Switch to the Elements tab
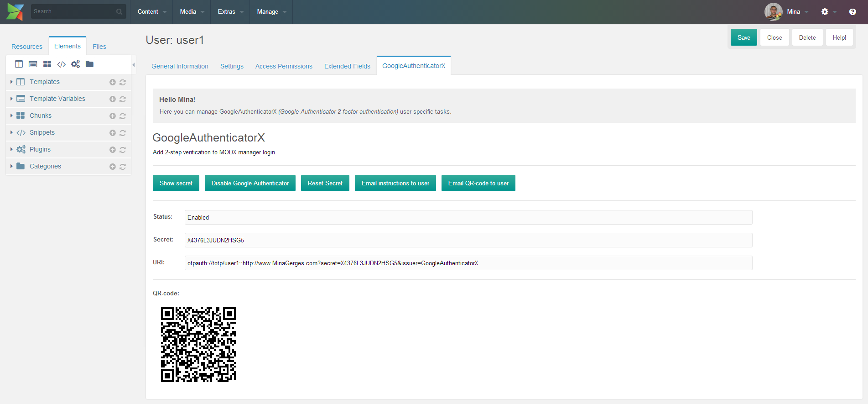868x404 pixels. point(68,46)
